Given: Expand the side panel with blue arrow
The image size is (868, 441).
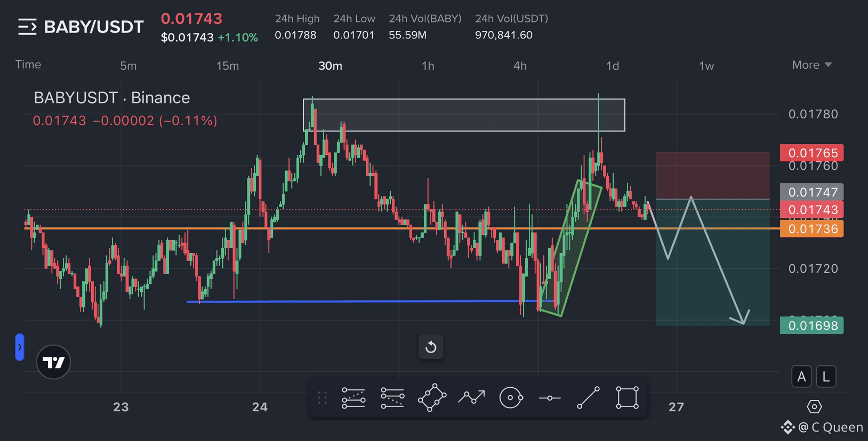Looking at the screenshot, I should point(20,347).
